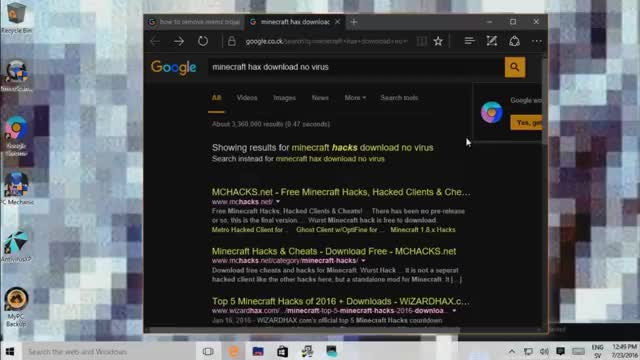Open the clock and date in taskbar
640x360 pixels.
(x=624, y=351)
